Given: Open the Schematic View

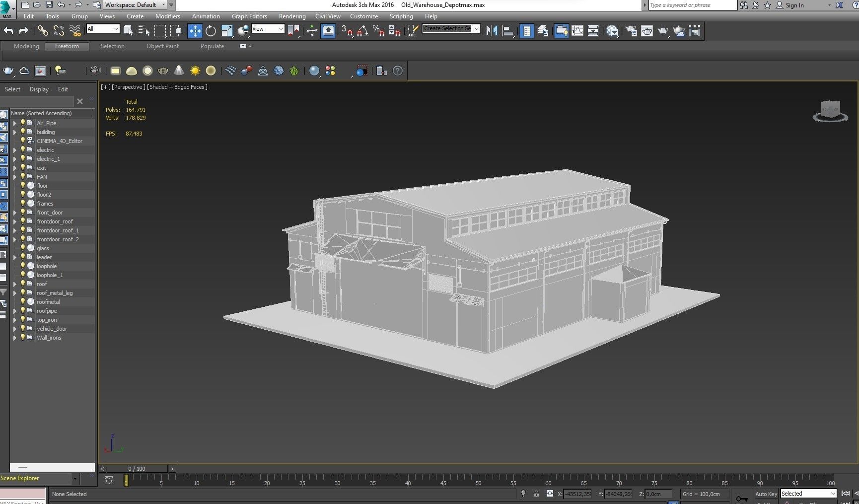Looking at the screenshot, I should (x=593, y=31).
